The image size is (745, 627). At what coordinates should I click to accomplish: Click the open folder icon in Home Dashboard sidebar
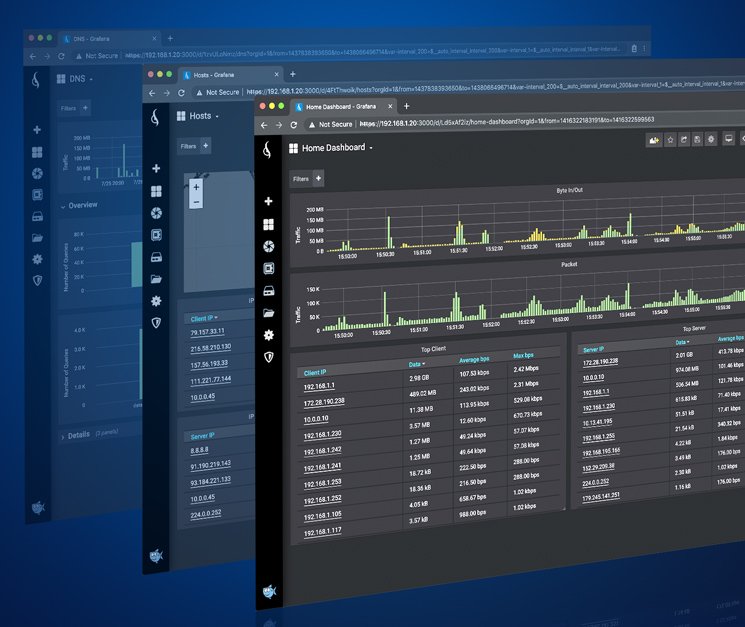pyautogui.click(x=268, y=313)
